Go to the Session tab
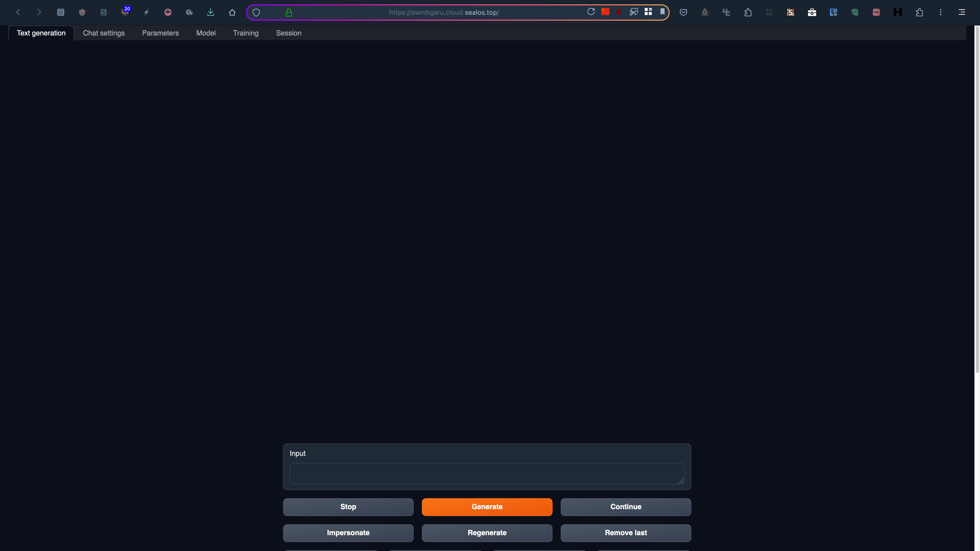 tap(289, 33)
